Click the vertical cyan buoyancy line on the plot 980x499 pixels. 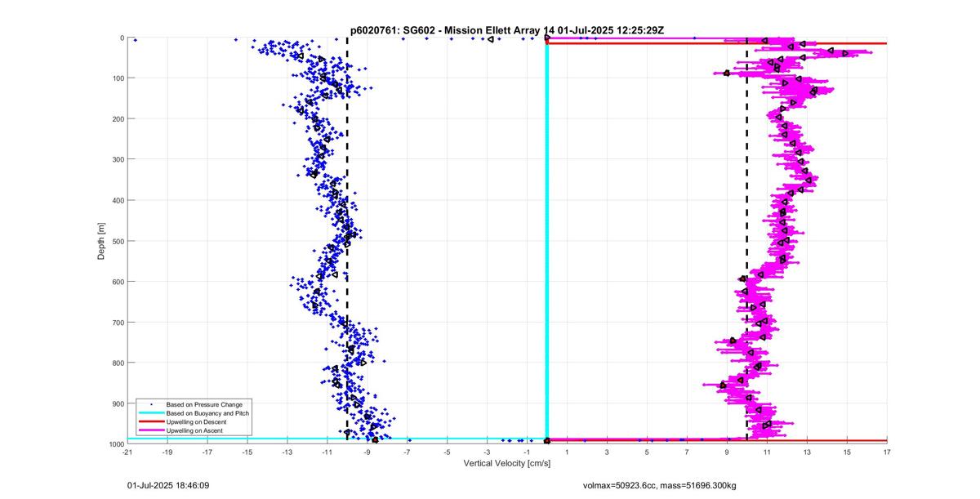pos(547,241)
